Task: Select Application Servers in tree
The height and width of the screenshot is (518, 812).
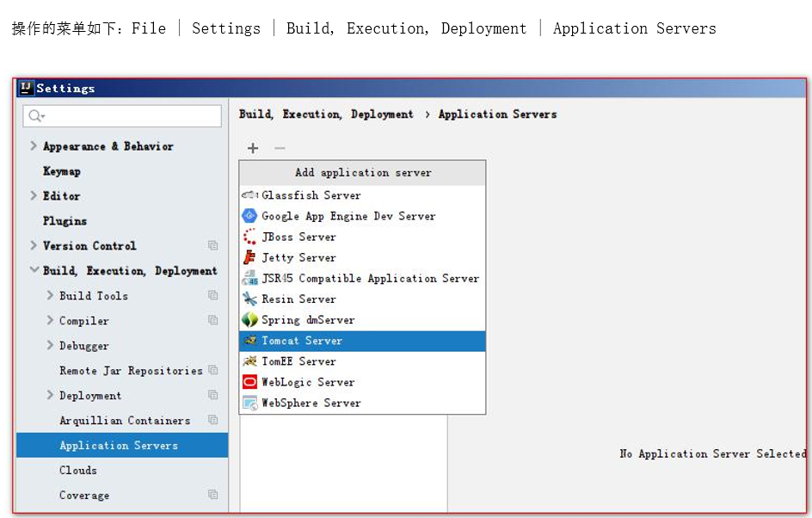Action: point(122,445)
